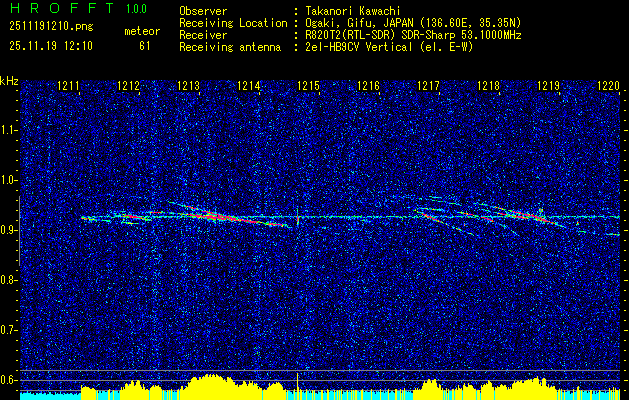Click the 0.8 kHz axis label
The width and height of the screenshot is (629, 400).
[9, 280]
